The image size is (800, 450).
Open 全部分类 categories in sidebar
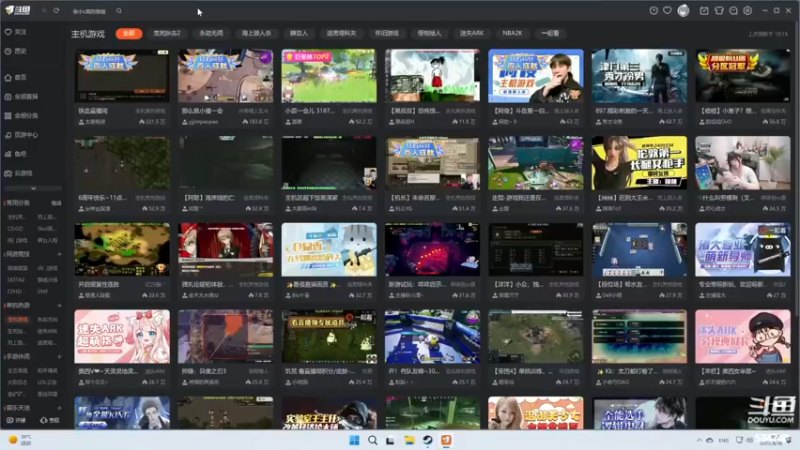(x=21, y=116)
